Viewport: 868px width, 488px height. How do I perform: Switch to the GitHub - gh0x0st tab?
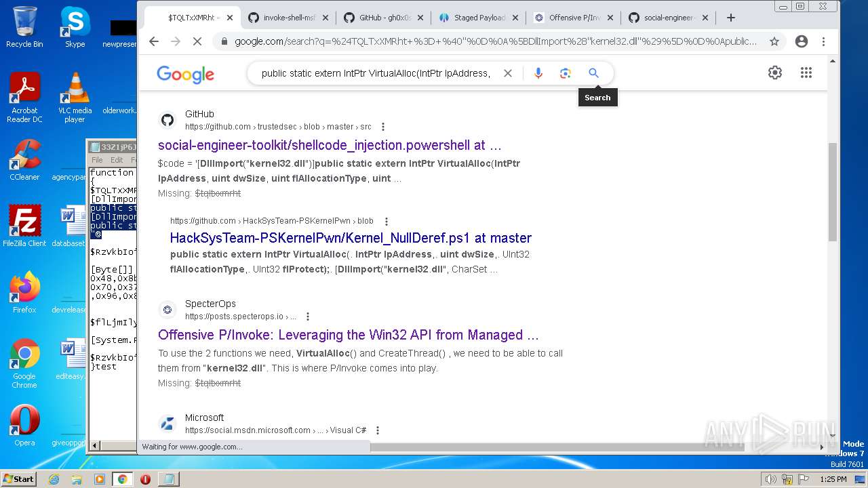(384, 18)
